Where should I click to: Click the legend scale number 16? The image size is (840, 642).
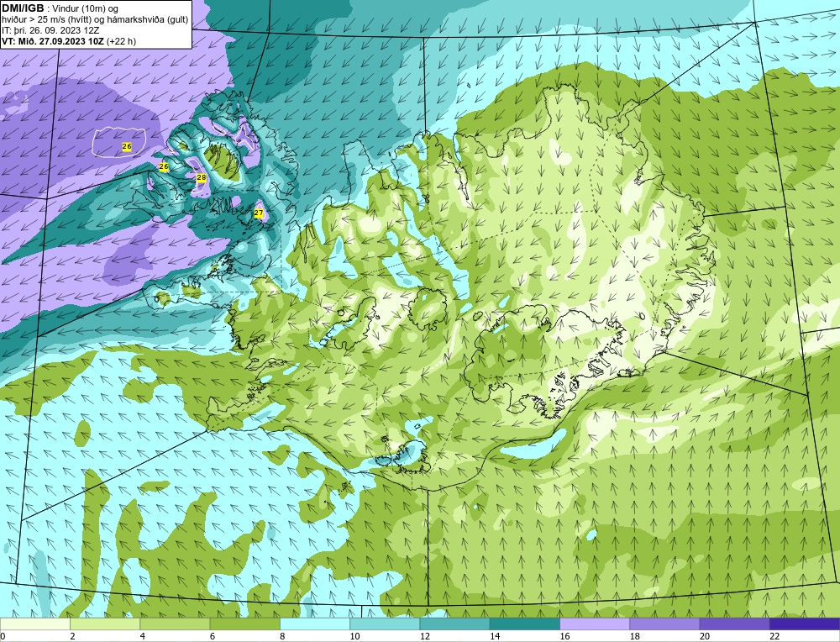[564, 636]
